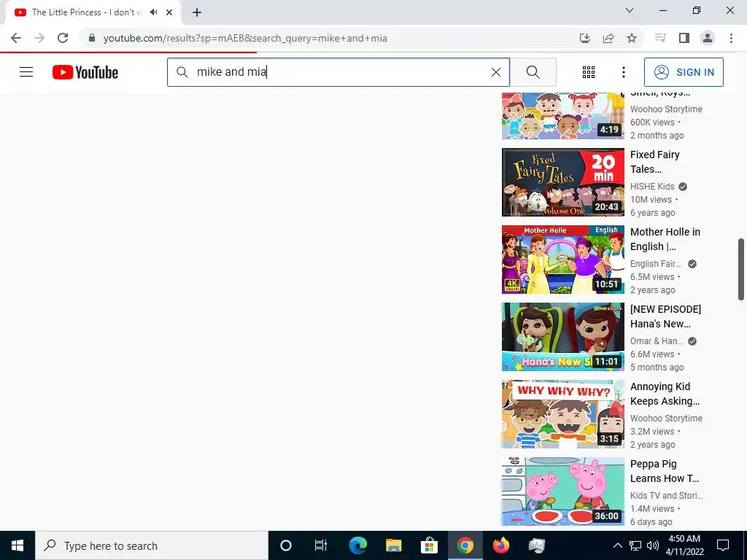Expand the tab search chevron
Viewport: 747px width, 560px height.
click(630, 10)
